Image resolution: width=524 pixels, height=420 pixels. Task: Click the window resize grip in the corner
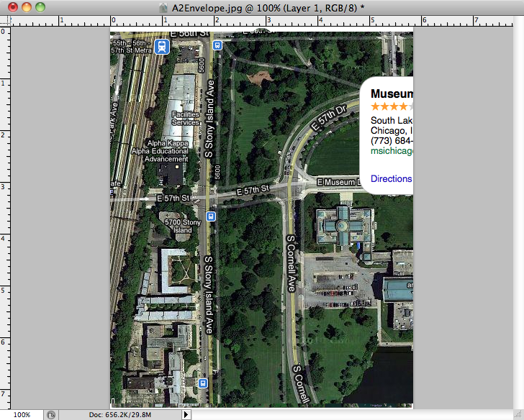pos(518,415)
